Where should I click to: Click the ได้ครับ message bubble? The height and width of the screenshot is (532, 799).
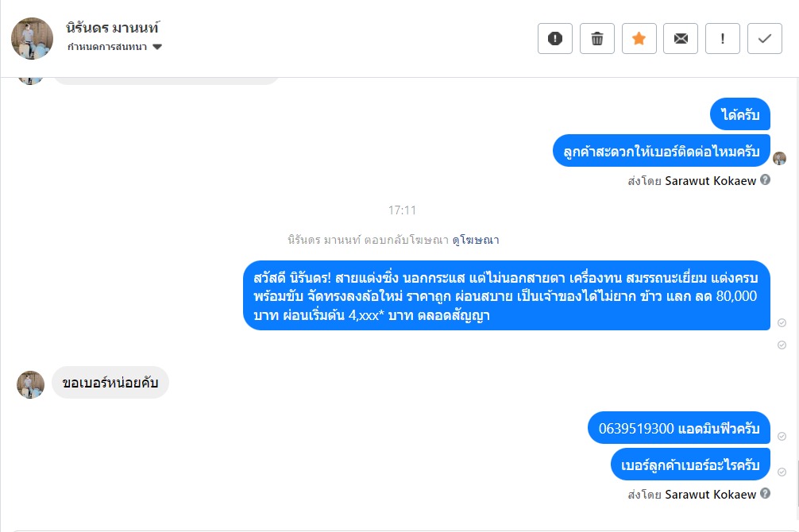pyautogui.click(x=740, y=114)
